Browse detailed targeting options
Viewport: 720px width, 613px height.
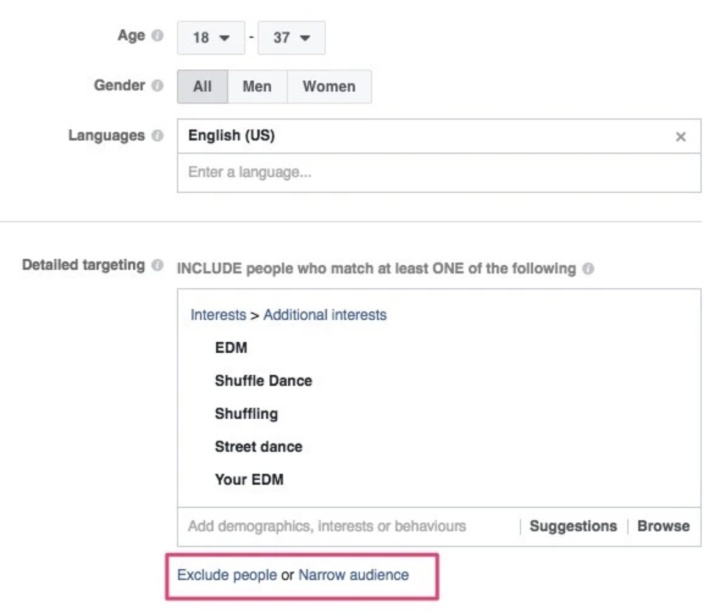click(x=663, y=526)
